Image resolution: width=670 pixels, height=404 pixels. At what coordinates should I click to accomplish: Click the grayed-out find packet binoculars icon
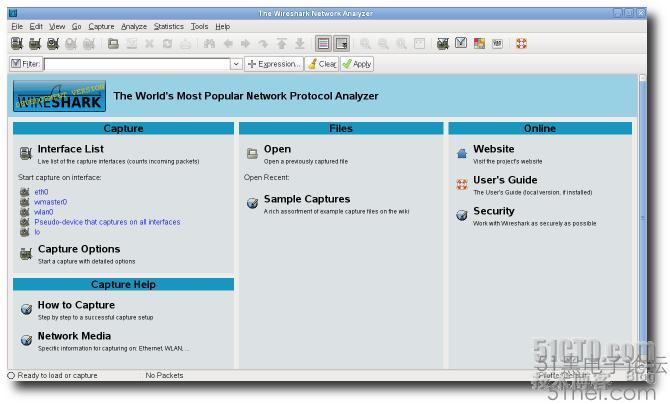[209, 43]
